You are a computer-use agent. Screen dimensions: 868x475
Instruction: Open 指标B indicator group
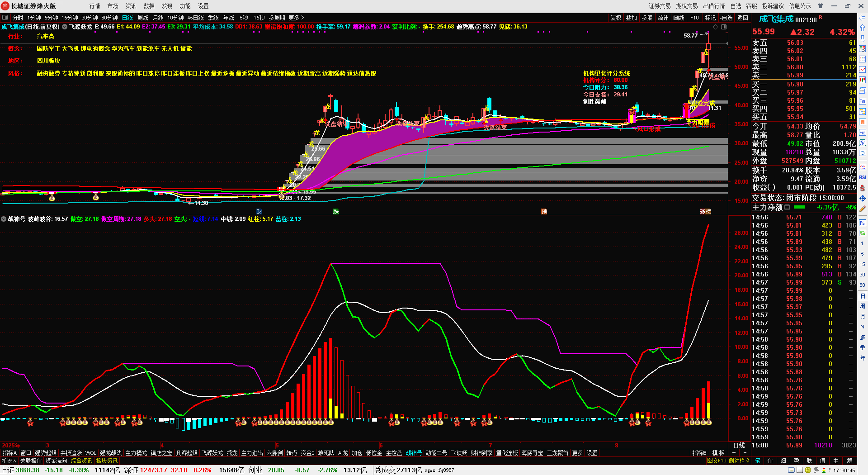(x=699, y=453)
